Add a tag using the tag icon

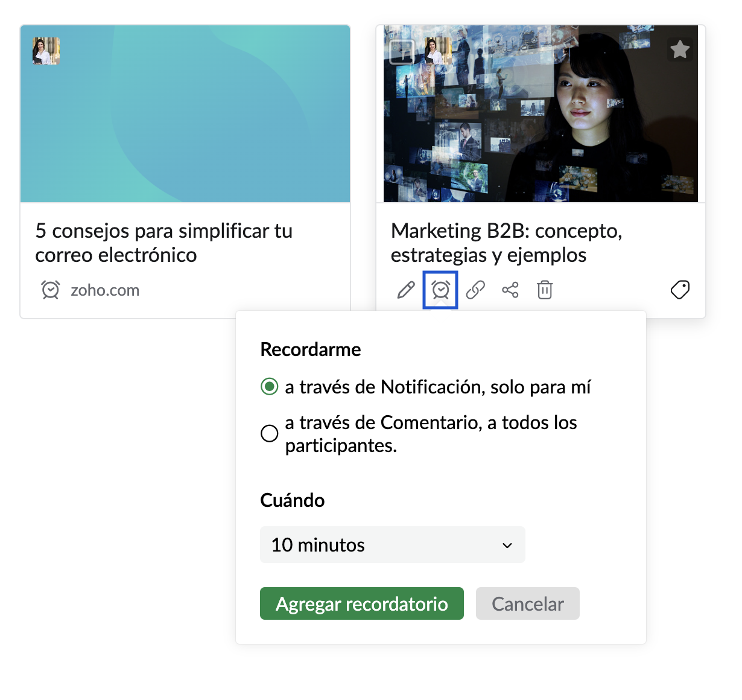[x=680, y=290]
